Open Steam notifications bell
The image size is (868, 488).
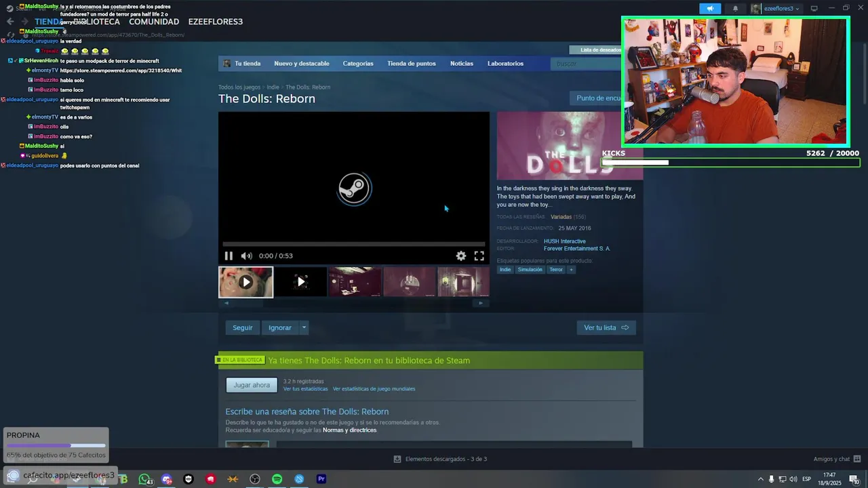pos(736,9)
